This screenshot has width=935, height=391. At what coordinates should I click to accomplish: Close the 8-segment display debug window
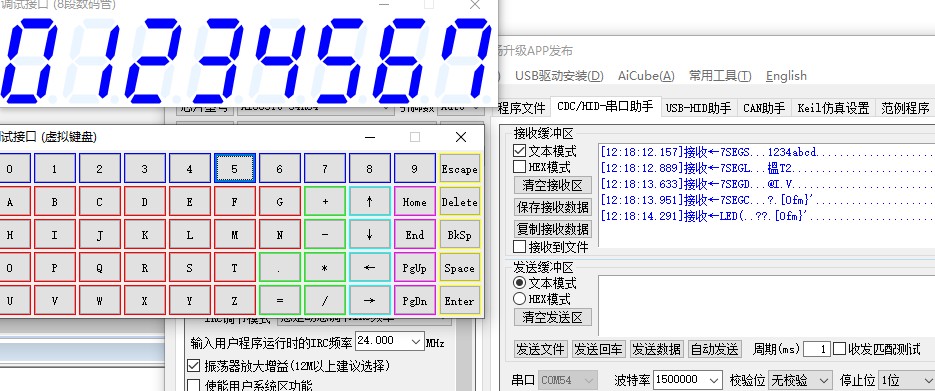coord(475,5)
